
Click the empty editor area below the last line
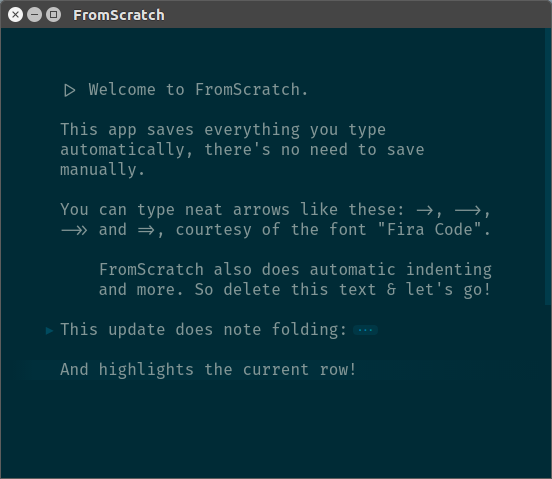273,429
